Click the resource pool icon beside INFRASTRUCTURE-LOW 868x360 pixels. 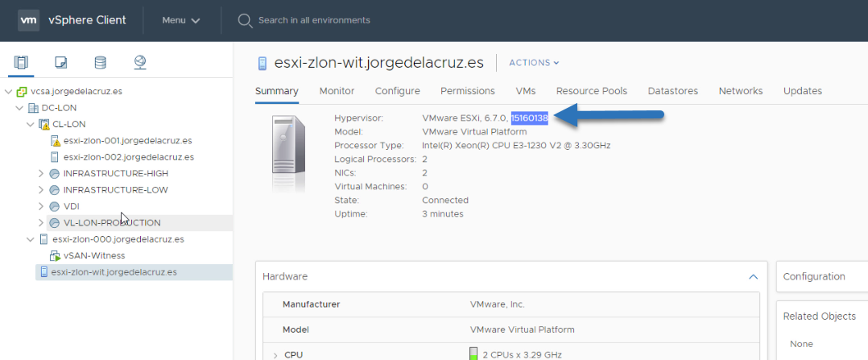click(x=54, y=190)
